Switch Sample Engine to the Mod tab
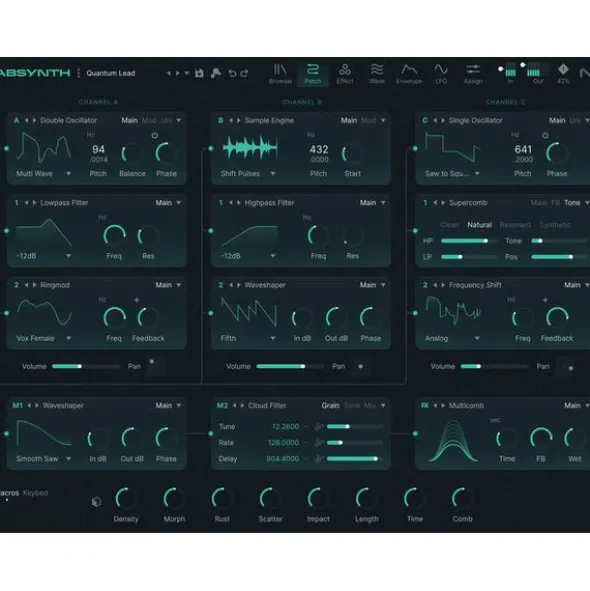590x591 pixels. click(x=368, y=120)
